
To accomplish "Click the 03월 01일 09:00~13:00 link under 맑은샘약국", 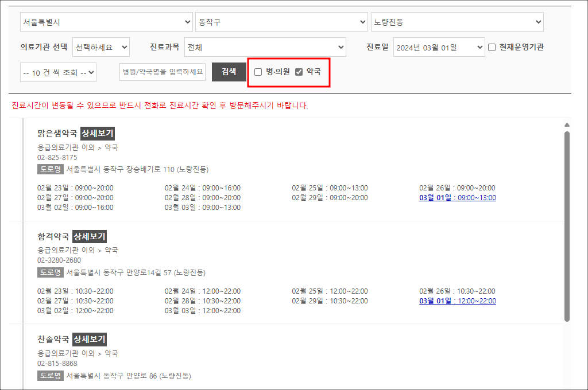I will pos(457,197).
